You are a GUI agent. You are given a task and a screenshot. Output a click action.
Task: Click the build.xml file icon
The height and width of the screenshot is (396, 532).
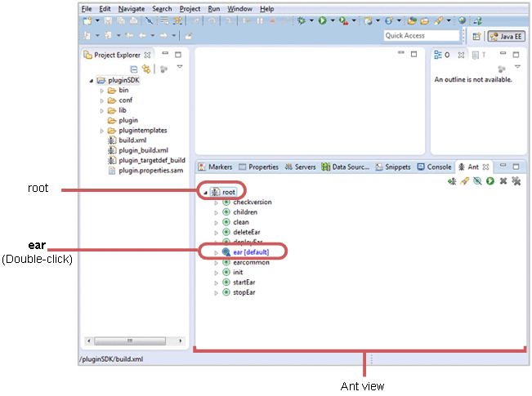tap(112, 140)
